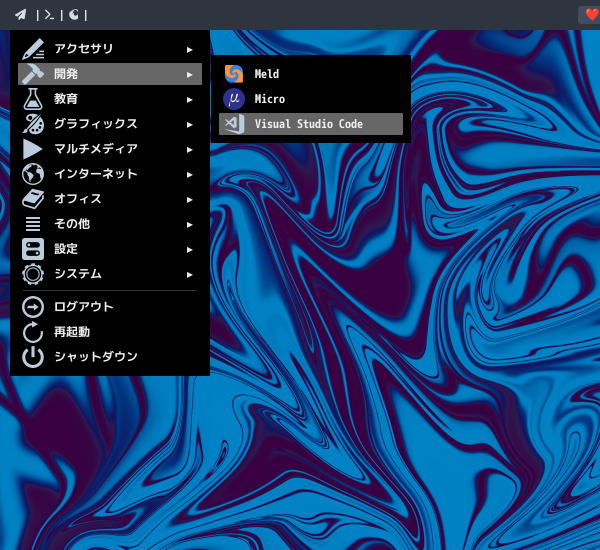Expand the 設定 submenu arrow
The image size is (600, 550).
point(189,250)
